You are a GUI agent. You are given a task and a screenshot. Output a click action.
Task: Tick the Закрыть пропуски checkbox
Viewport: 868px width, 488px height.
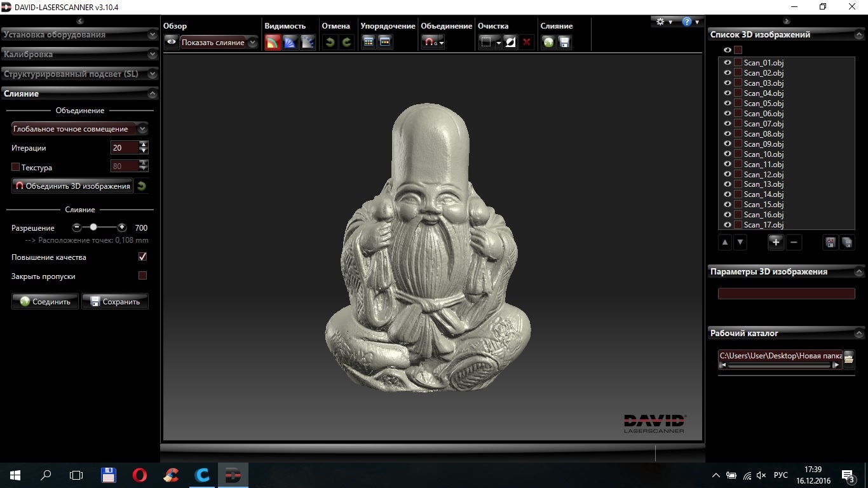(142, 276)
